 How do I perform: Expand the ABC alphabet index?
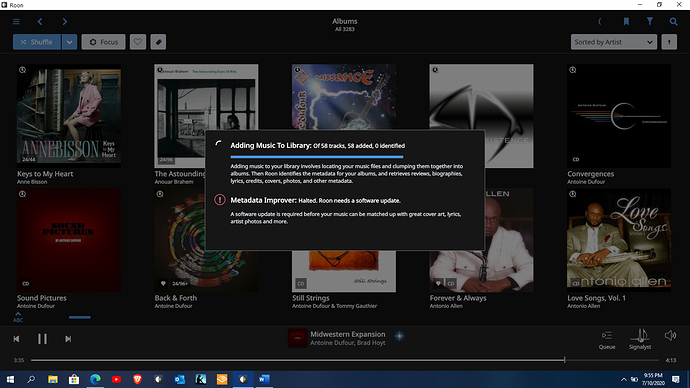click(x=18, y=317)
